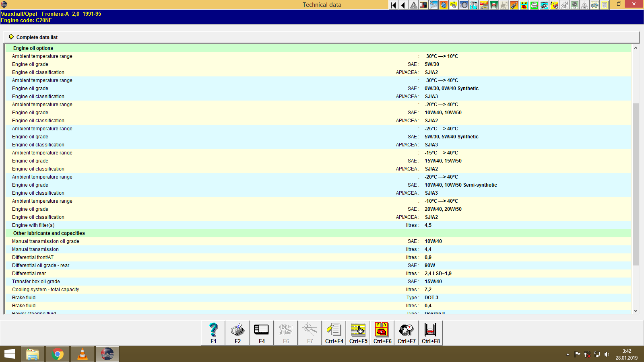Click the first-record navigation arrow icon

(393, 5)
